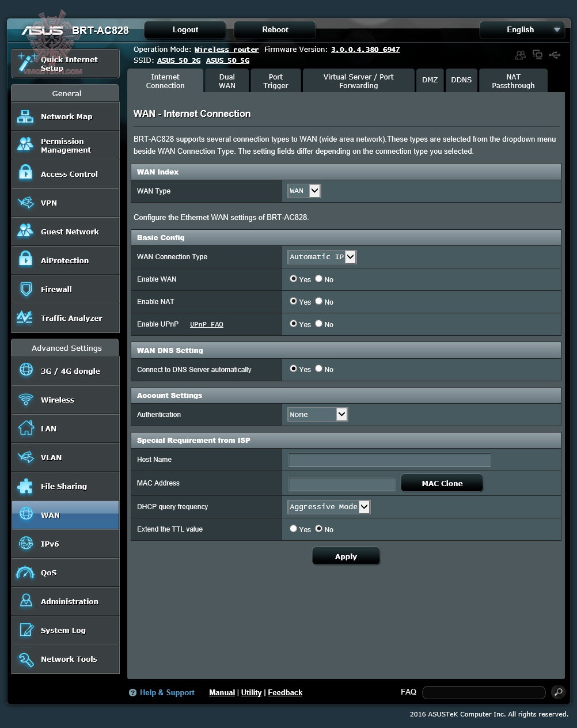
Task: Set Enable WAN to No
Action: 318,279
